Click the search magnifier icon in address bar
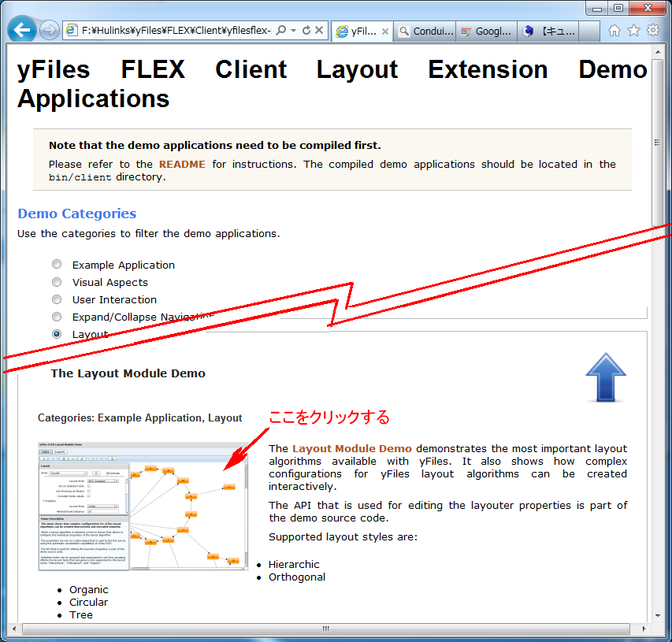This screenshot has width=672, height=642. pos(281,31)
